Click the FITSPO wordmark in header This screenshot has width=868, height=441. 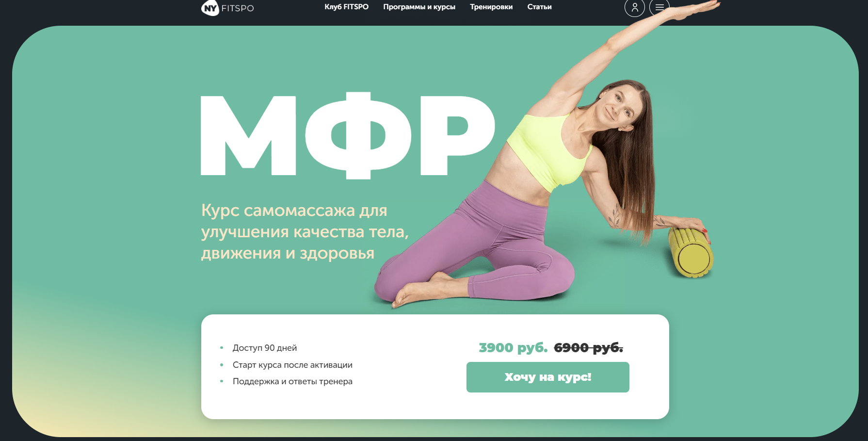tap(238, 8)
